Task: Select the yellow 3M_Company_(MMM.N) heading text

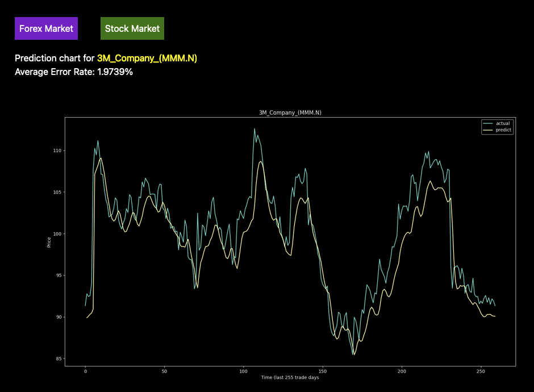Action: coord(147,59)
